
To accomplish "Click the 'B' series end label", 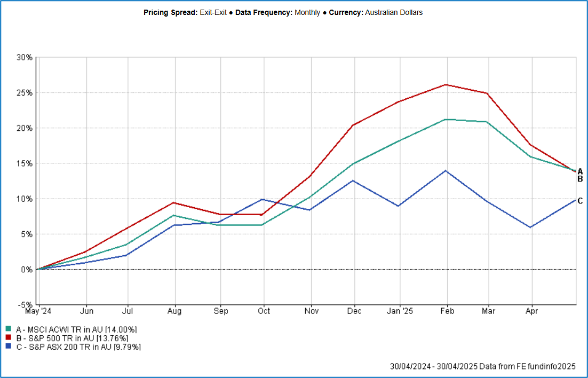I will (x=580, y=179).
